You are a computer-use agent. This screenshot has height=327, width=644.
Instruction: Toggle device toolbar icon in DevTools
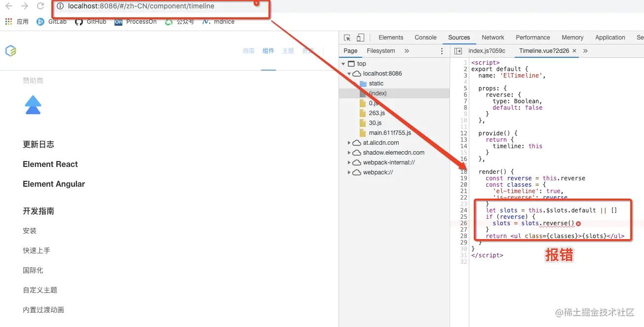point(360,38)
